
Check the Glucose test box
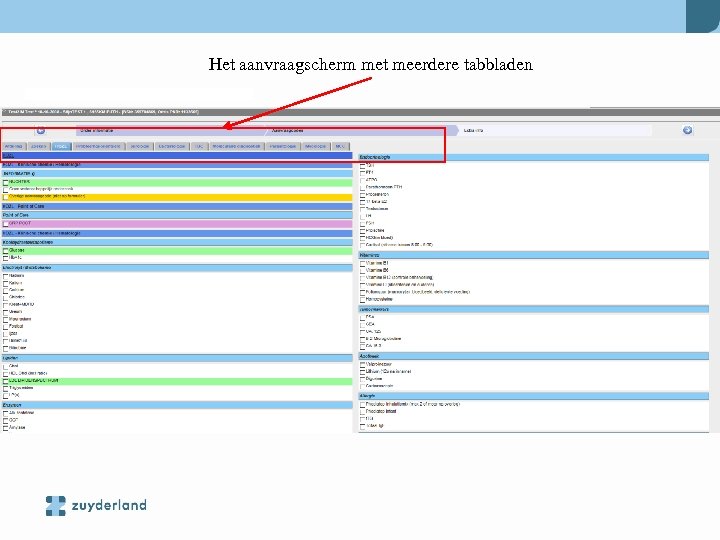pos(6,251)
